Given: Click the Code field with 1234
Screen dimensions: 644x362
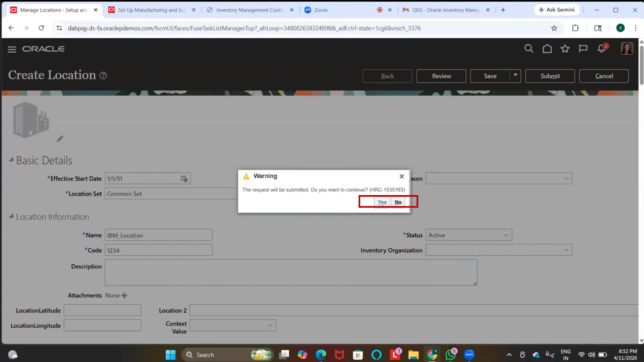Looking at the screenshot, I should tap(159, 250).
